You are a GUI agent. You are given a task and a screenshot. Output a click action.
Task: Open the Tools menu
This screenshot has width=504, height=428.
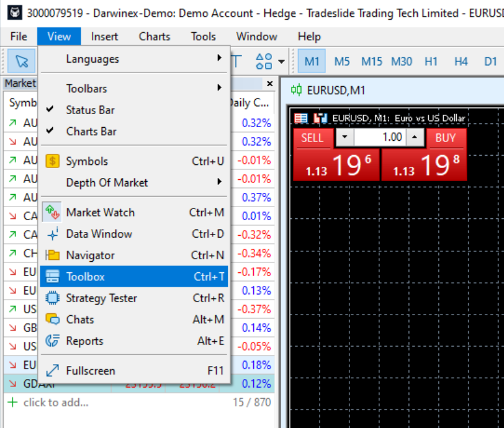coord(203,37)
